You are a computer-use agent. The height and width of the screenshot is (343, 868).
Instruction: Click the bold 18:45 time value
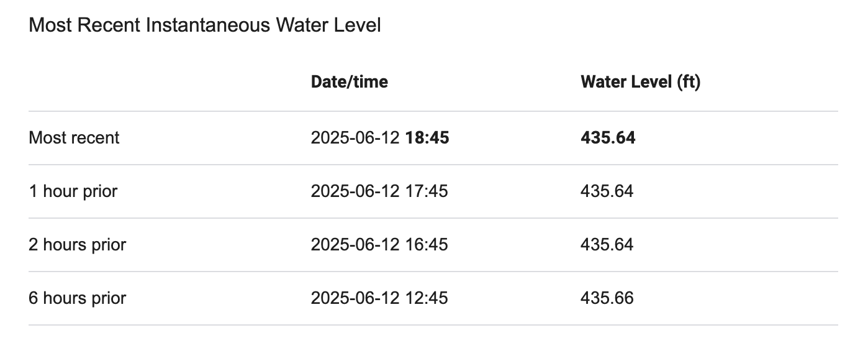427,137
